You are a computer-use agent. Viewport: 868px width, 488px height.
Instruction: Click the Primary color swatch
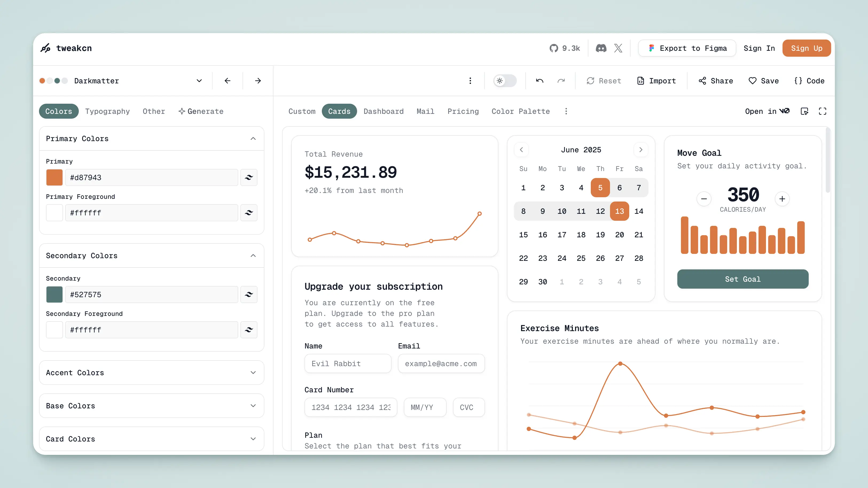point(54,177)
